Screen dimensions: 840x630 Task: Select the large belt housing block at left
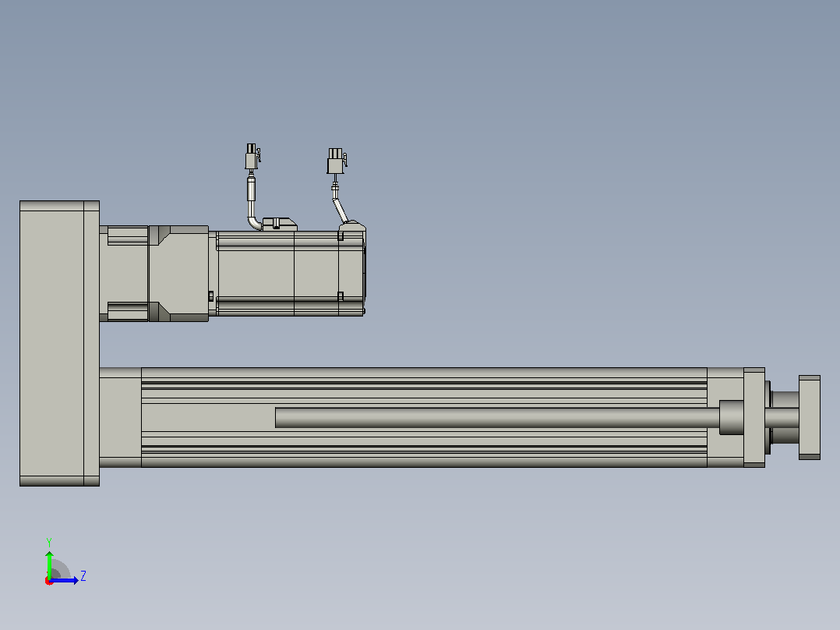[59, 343]
